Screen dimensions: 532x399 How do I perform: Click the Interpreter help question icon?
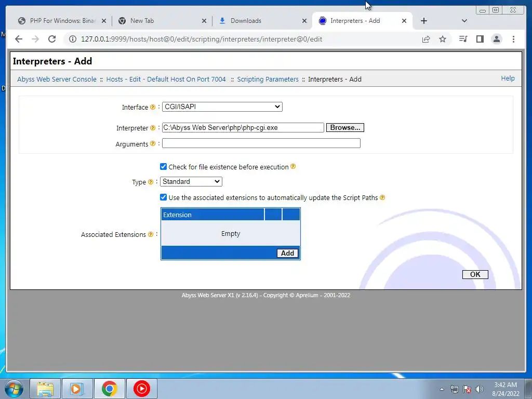pyautogui.click(x=153, y=128)
